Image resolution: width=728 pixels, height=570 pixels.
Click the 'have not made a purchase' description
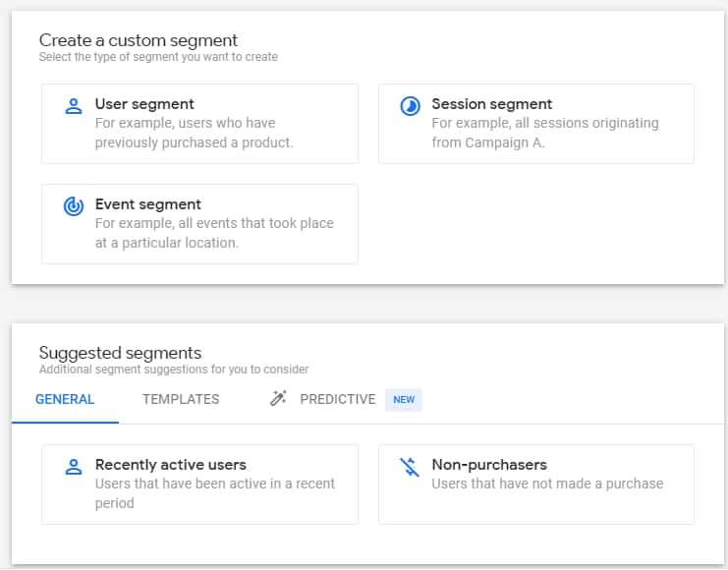pyautogui.click(x=546, y=484)
